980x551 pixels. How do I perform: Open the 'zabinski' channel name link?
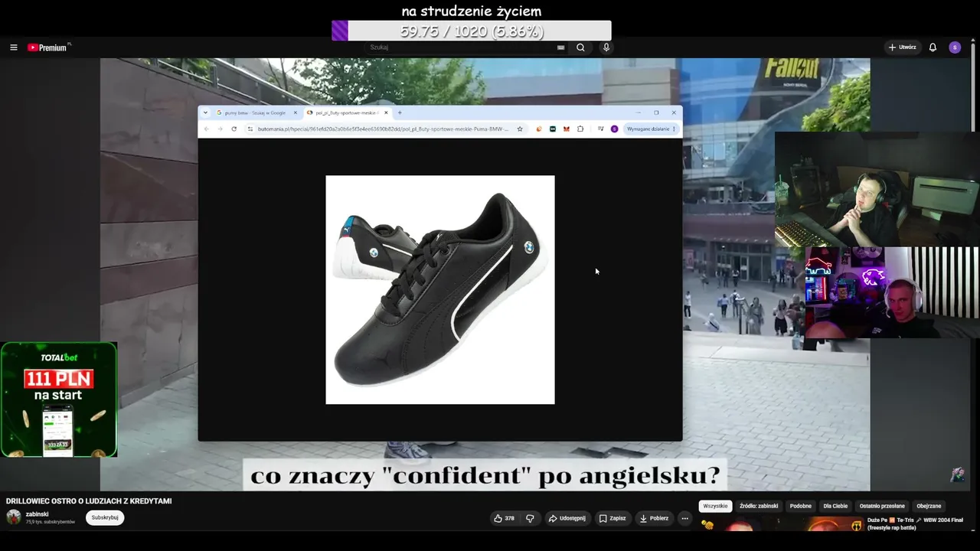tap(37, 514)
